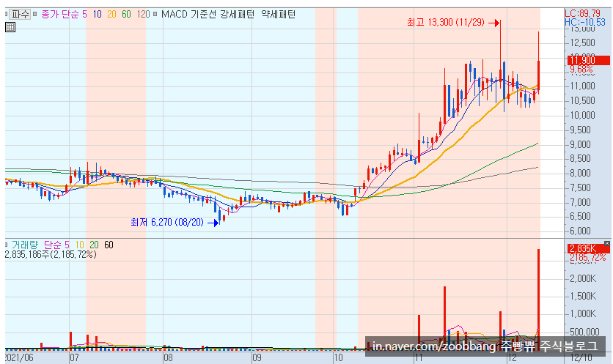
Task: Click the 08 month axis label
Action: [x=168, y=357]
